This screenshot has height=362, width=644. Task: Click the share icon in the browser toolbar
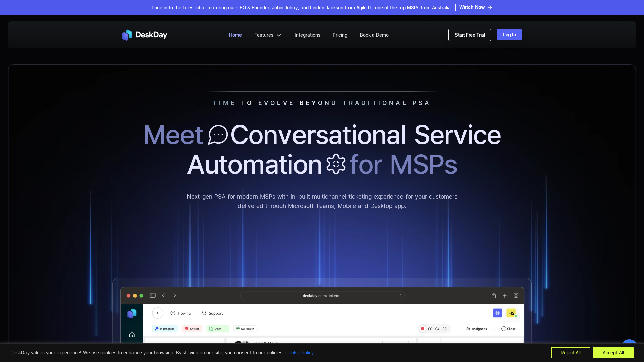[494, 296]
